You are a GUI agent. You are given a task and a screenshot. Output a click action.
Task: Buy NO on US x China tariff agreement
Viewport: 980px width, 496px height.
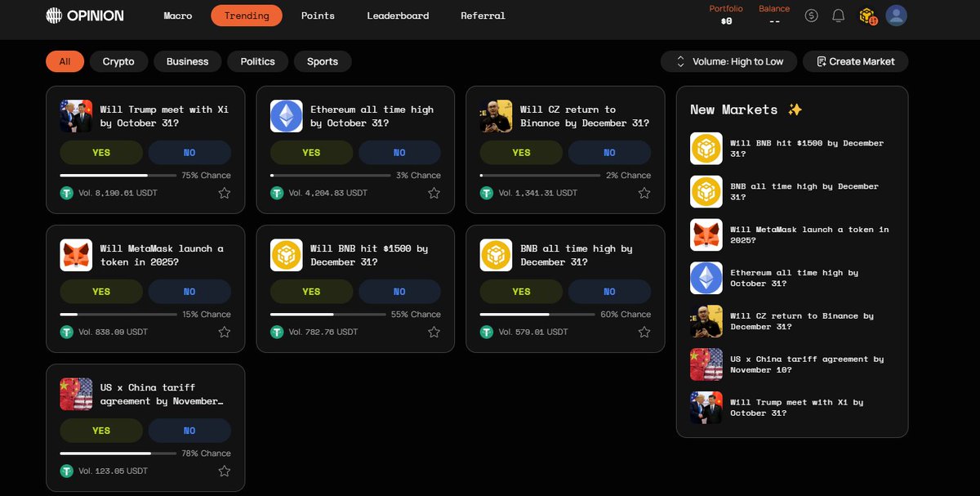coord(189,431)
